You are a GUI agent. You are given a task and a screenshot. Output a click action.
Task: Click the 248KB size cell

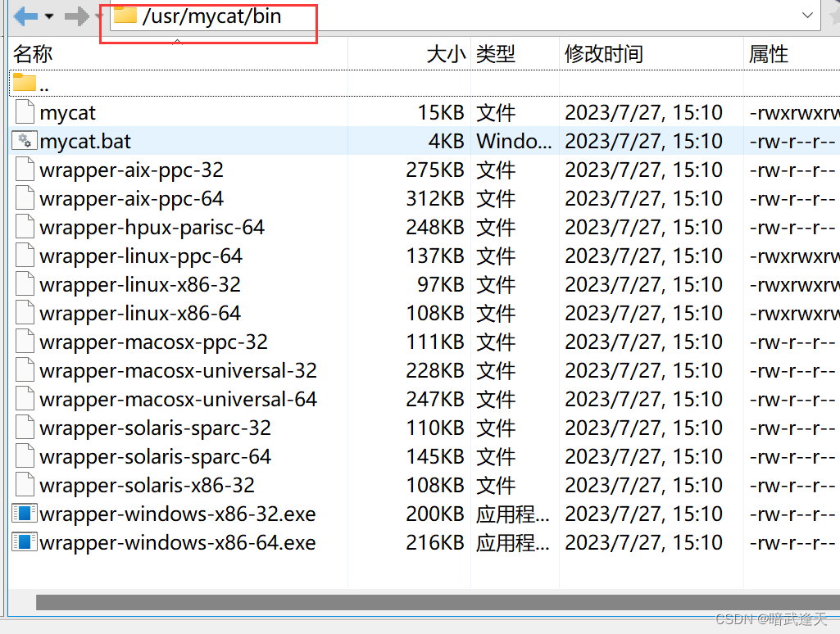click(x=435, y=228)
